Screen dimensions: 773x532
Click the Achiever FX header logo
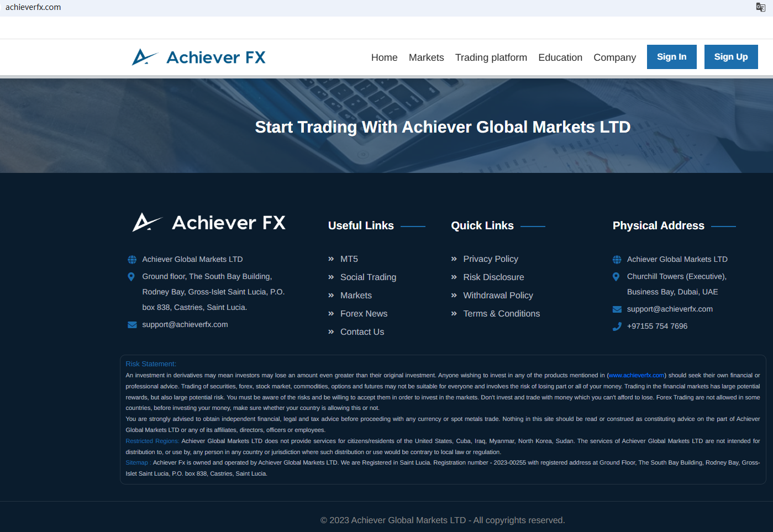coord(199,57)
